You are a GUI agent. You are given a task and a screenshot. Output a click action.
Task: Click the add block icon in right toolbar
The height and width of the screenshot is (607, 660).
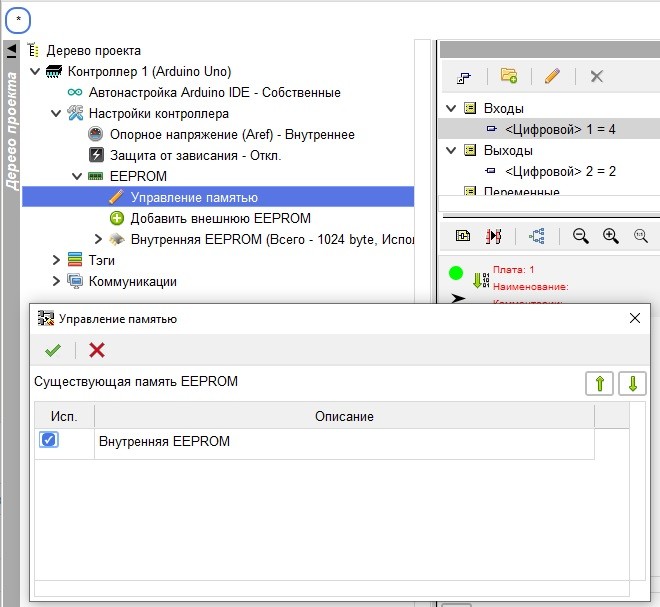tap(463, 77)
